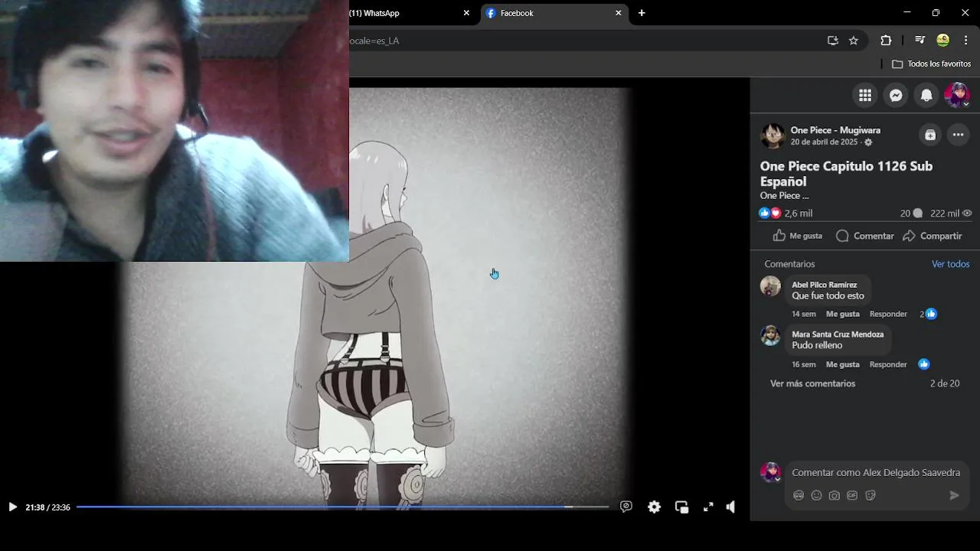Open the media controls icon
The width and height of the screenshot is (980, 551).
(920, 41)
